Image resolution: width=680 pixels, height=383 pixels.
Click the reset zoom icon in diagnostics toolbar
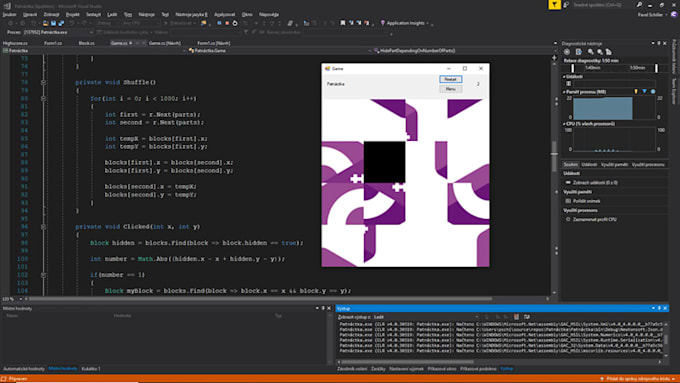tap(608, 52)
